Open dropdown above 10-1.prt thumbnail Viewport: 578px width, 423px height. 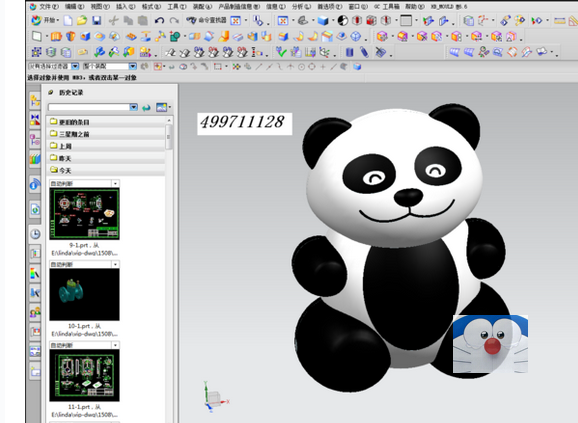[x=115, y=264]
